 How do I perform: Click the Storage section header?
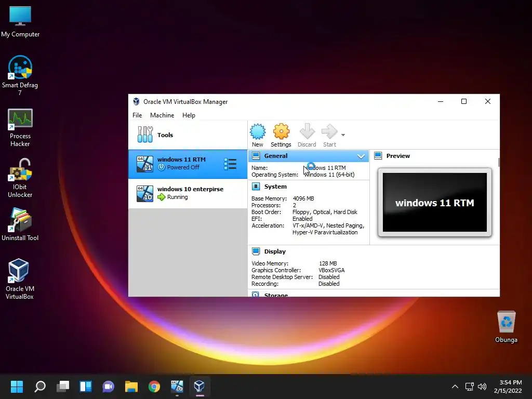pos(276,295)
